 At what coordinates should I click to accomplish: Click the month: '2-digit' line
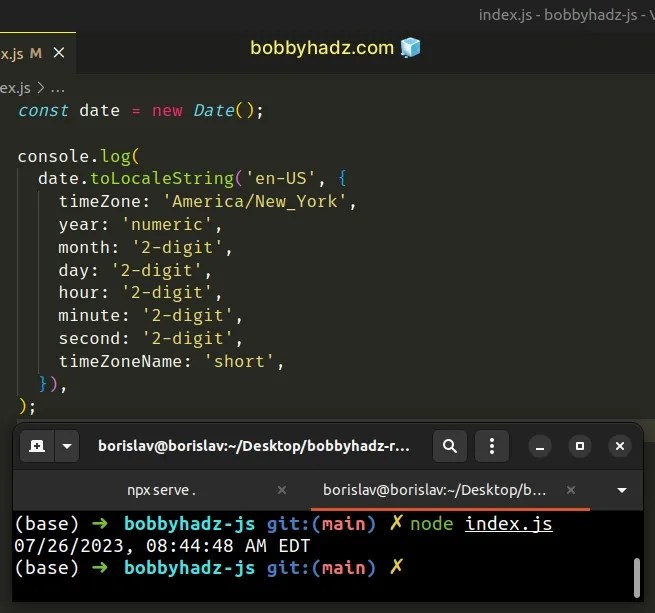tap(145, 247)
